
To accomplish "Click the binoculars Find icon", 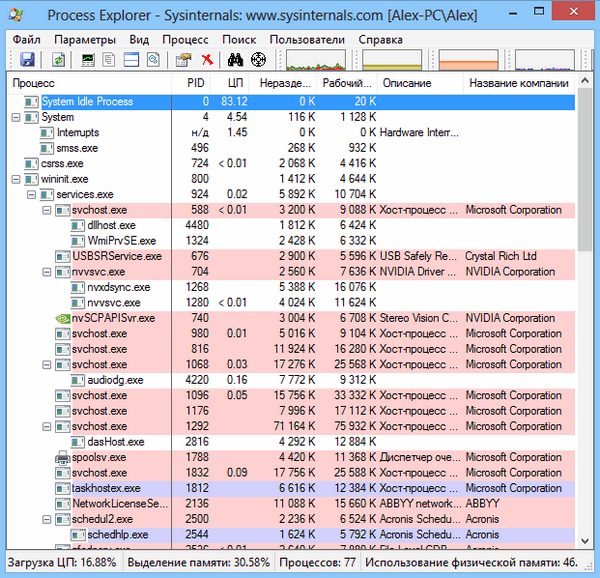I will (236, 60).
